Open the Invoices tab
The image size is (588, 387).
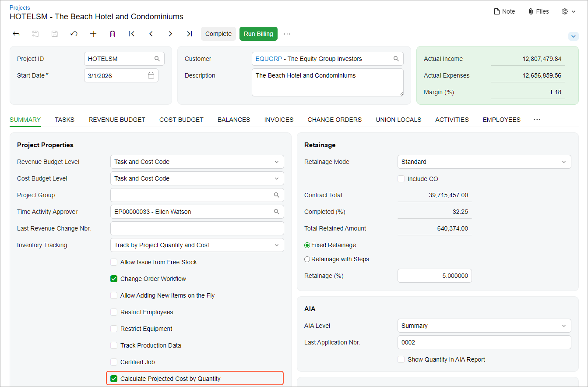point(279,120)
